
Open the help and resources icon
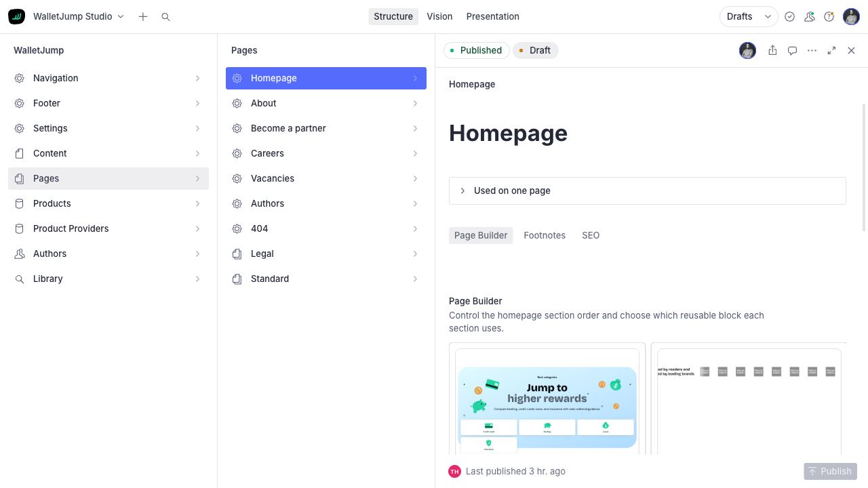[829, 16]
